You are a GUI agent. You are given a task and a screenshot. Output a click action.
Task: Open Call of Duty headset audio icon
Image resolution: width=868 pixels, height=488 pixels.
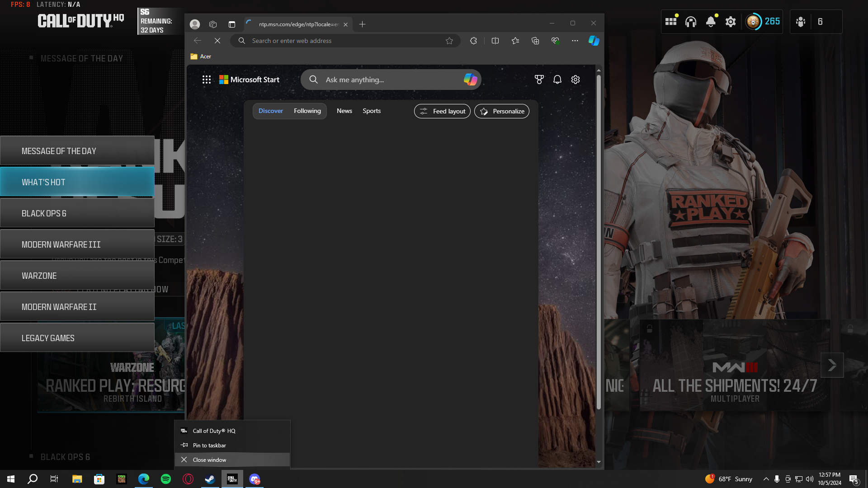[x=691, y=22]
